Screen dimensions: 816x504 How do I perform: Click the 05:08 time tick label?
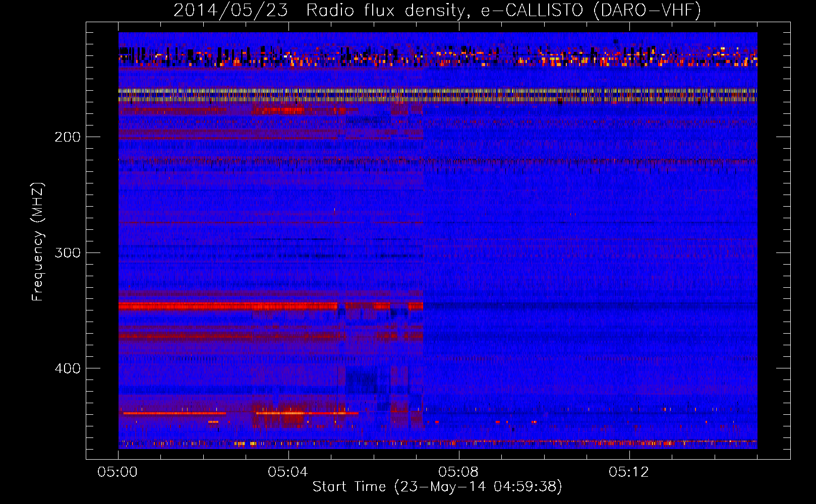(458, 472)
